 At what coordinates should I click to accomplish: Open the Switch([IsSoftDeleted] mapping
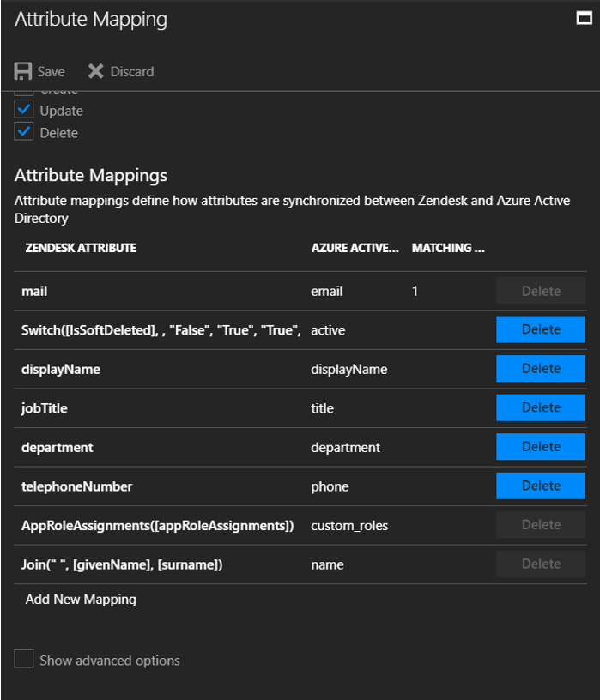tap(161, 330)
